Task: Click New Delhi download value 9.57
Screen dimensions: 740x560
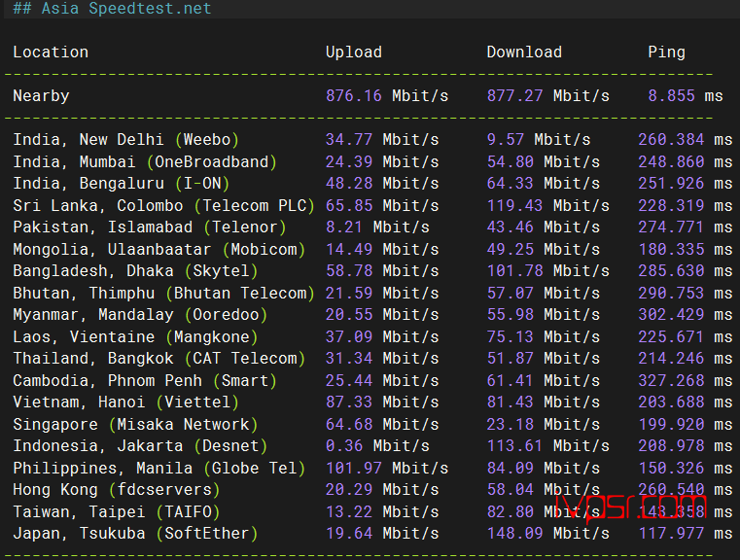Action: click(506, 140)
